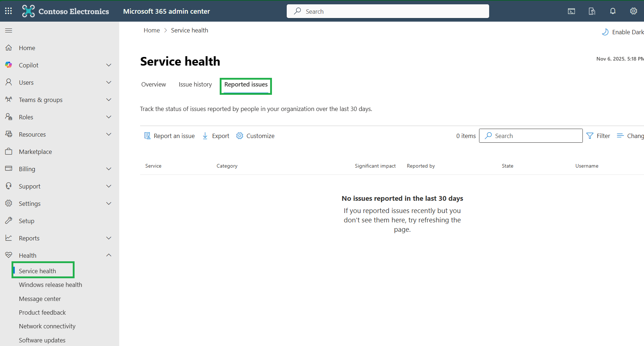Expand the Resources menu chevron
The image size is (644, 346).
click(x=109, y=134)
